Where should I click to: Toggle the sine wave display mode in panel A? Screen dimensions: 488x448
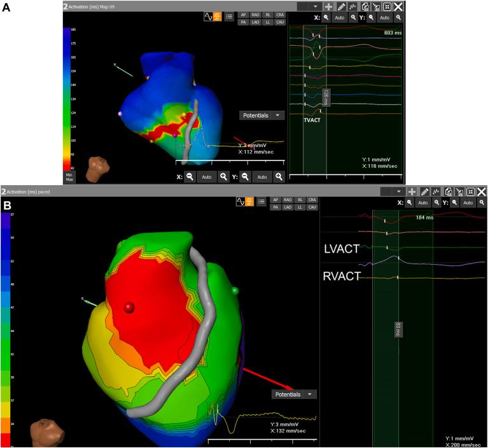(x=207, y=17)
